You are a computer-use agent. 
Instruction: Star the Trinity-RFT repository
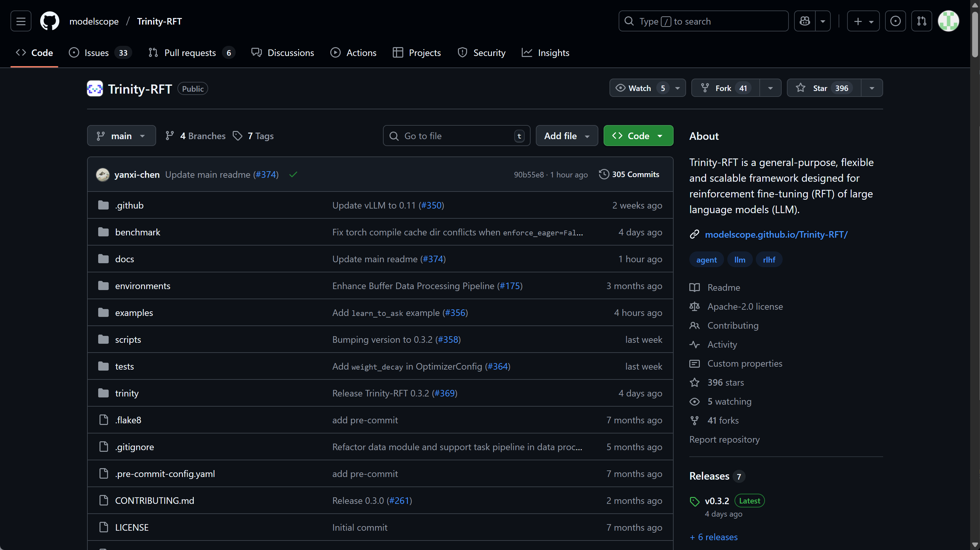(x=824, y=88)
